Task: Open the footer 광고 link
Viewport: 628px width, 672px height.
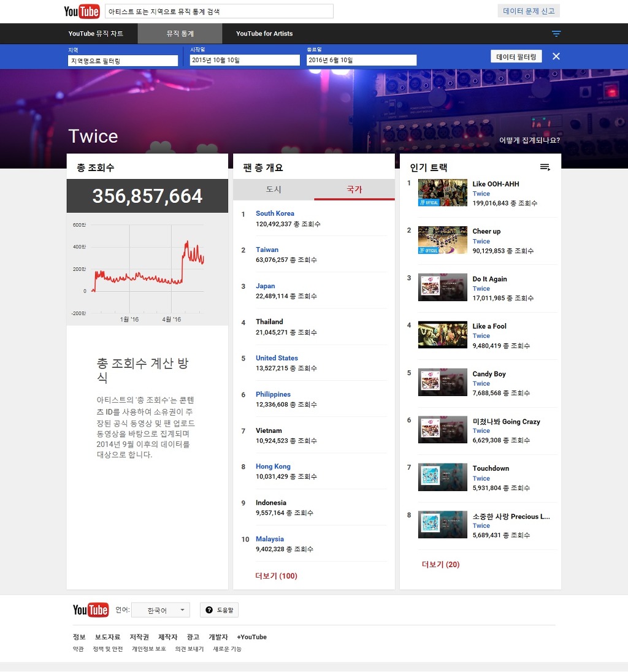Action: pyautogui.click(x=193, y=637)
